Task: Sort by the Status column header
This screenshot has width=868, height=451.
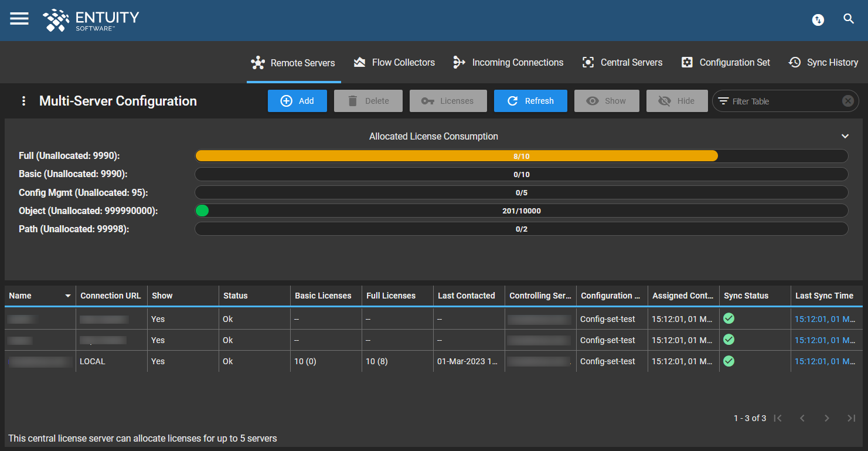Action: pos(254,296)
